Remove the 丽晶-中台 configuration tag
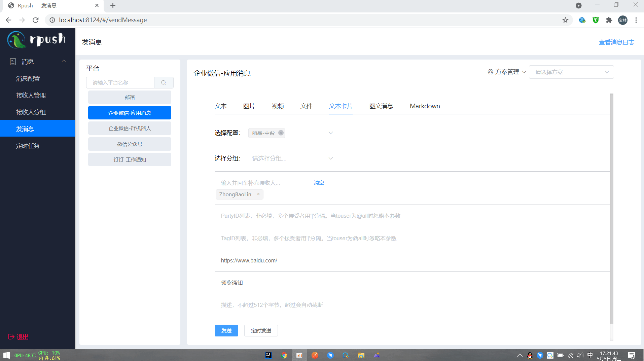644x361 pixels. (281, 133)
